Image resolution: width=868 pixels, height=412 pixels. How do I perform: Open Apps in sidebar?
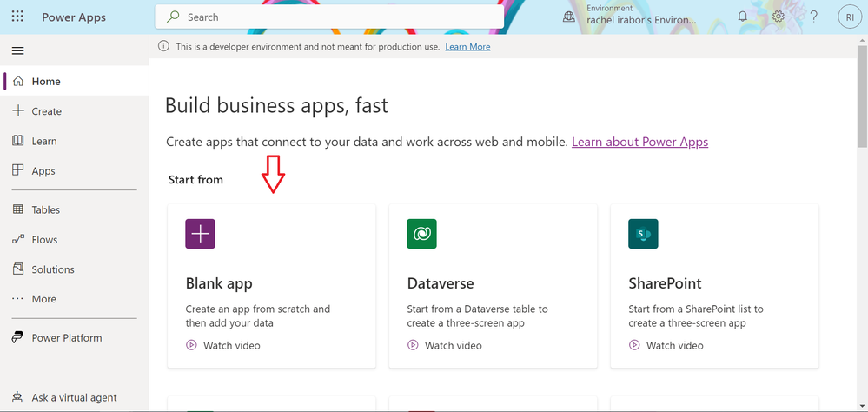pos(74,171)
